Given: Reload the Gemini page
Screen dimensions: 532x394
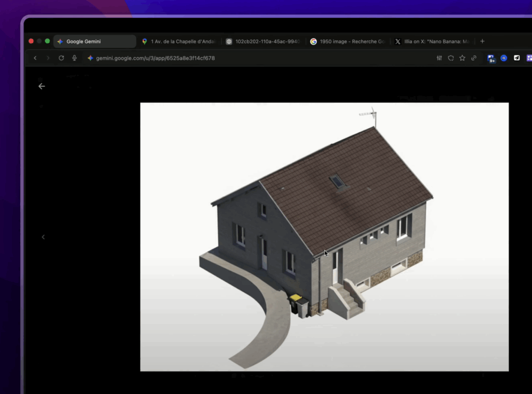Looking at the screenshot, I should [x=61, y=58].
